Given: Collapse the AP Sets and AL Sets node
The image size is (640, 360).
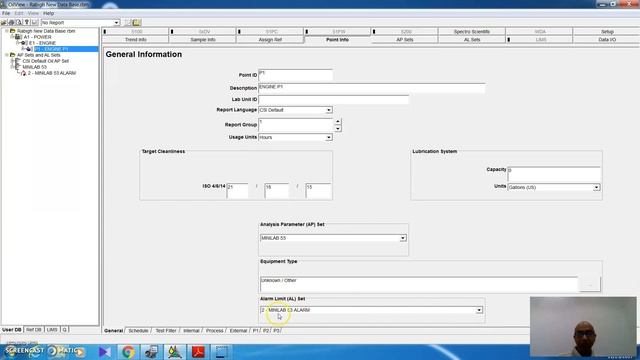Looking at the screenshot, I should (x=7, y=55).
